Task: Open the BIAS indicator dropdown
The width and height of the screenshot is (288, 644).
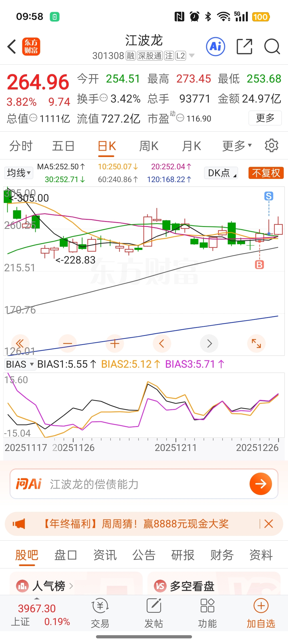Action: pyautogui.click(x=20, y=364)
